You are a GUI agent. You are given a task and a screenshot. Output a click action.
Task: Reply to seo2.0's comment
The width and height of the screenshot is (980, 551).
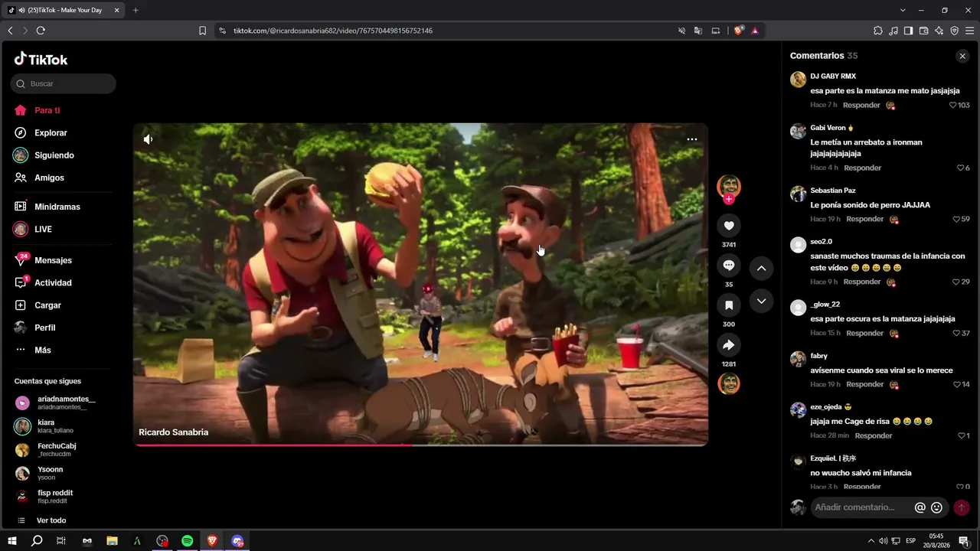862,282
